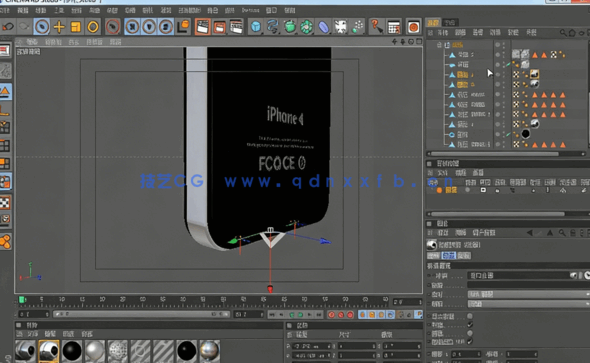Select the Live Selection tool
Viewport: 590px width, 363px height.
[42, 27]
